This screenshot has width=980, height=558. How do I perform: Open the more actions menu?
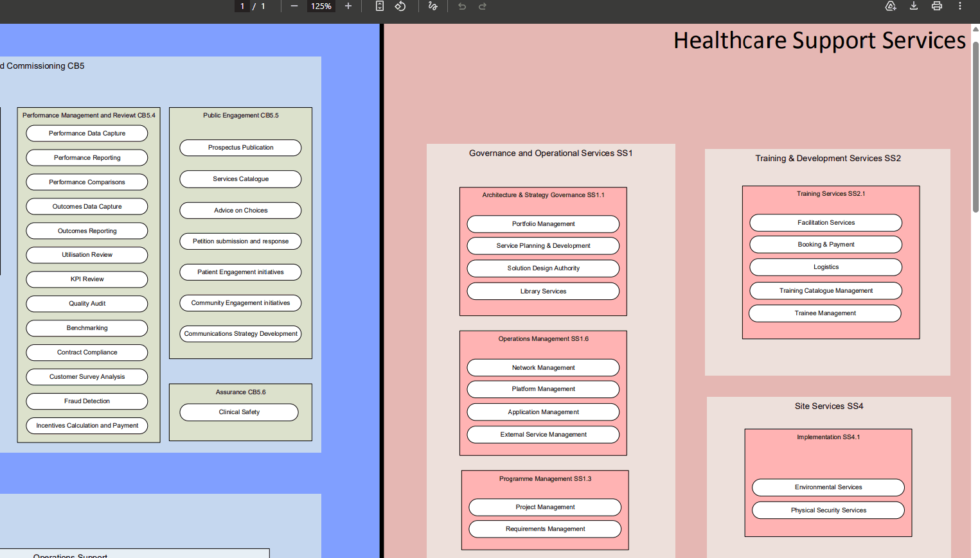pos(959,6)
